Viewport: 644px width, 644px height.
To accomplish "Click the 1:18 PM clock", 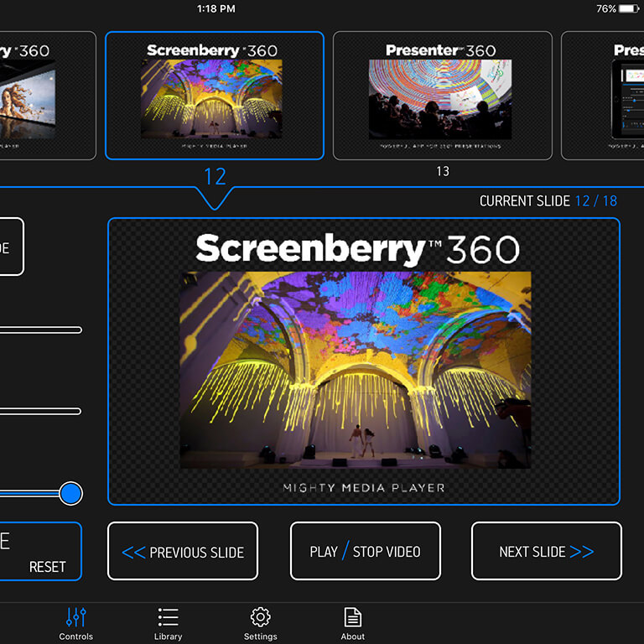I will click(x=216, y=8).
